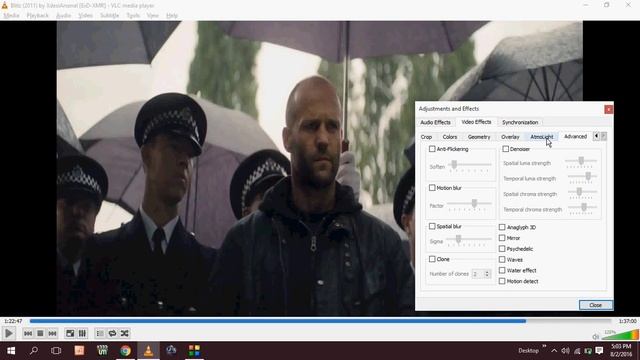The height and width of the screenshot is (360, 640).
Task: Stop the video playback
Action: click(x=40, y=333)
